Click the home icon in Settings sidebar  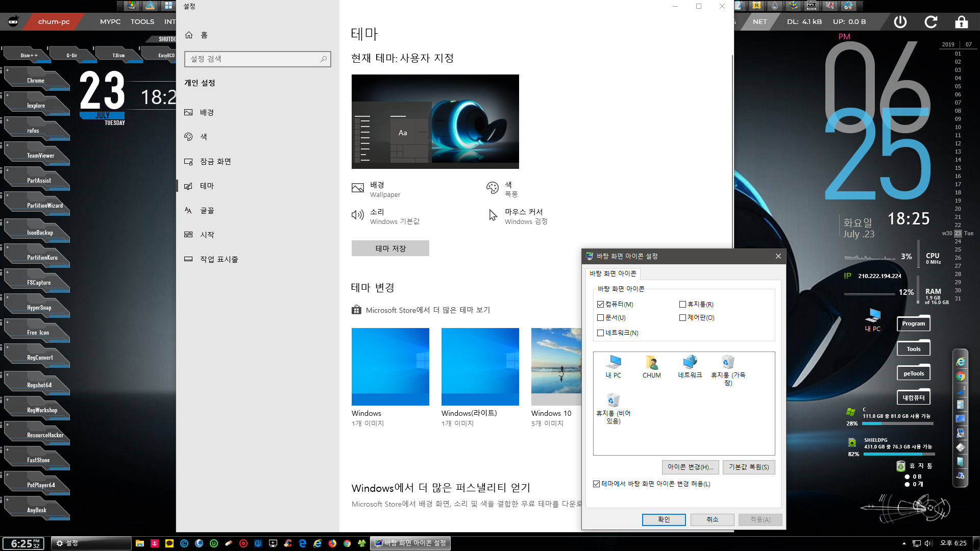(x=189, y=35)
